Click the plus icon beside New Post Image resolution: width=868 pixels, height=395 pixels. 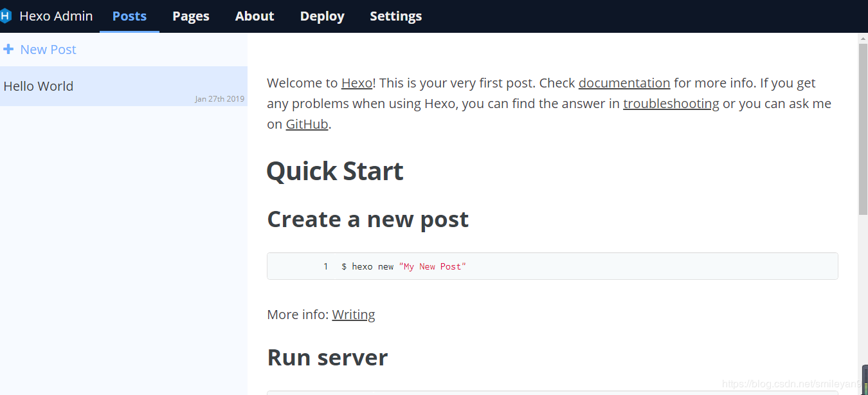[x=8, y=50]
